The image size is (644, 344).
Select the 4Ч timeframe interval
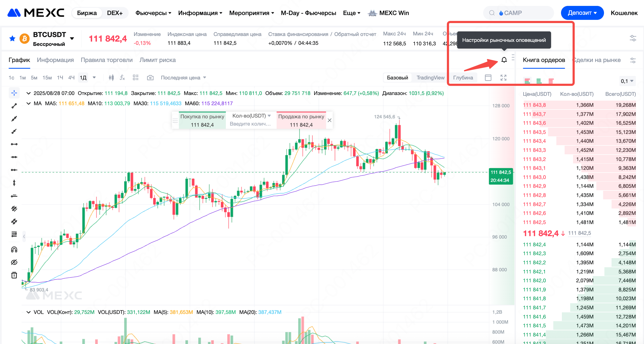tap(71, 78)
